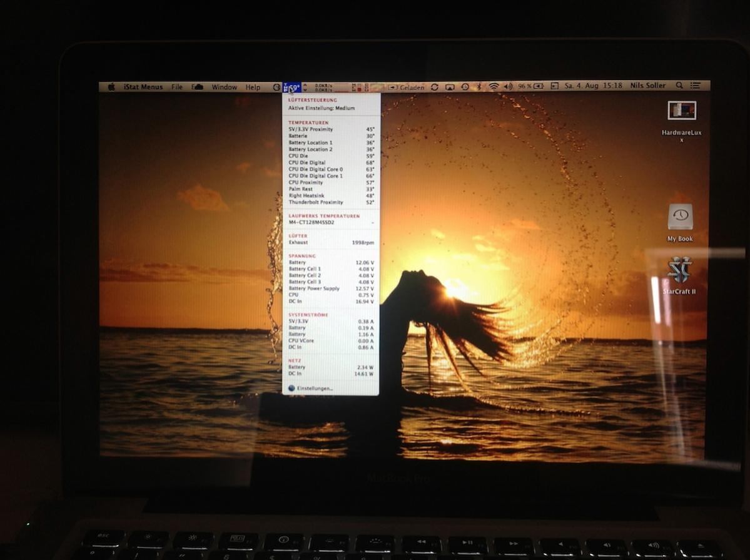The width and height of the screenshot is (750, 560).
Task: Click the 'Battery' 2.34 W power row
Action: (x=330, y=367)
